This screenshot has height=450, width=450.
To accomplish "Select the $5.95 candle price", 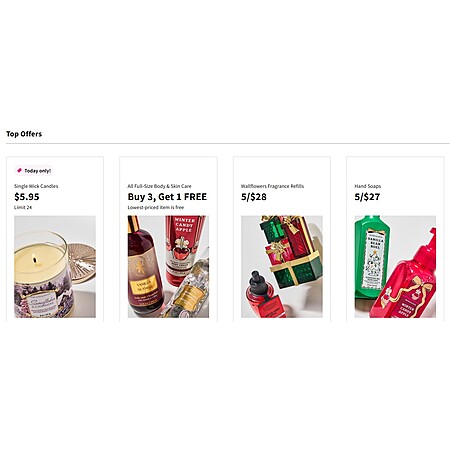I will [27, 197].
